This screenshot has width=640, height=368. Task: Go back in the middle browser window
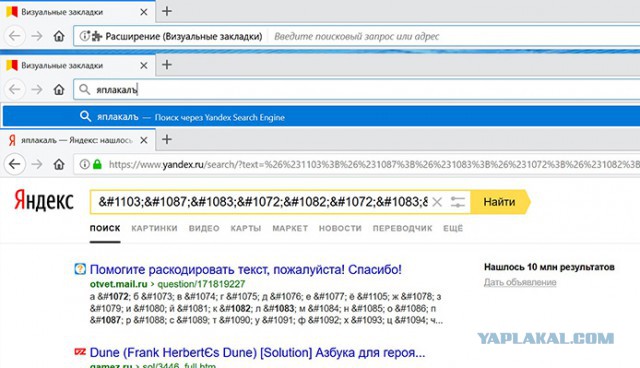pyautogui.click(x=15, y=89)
